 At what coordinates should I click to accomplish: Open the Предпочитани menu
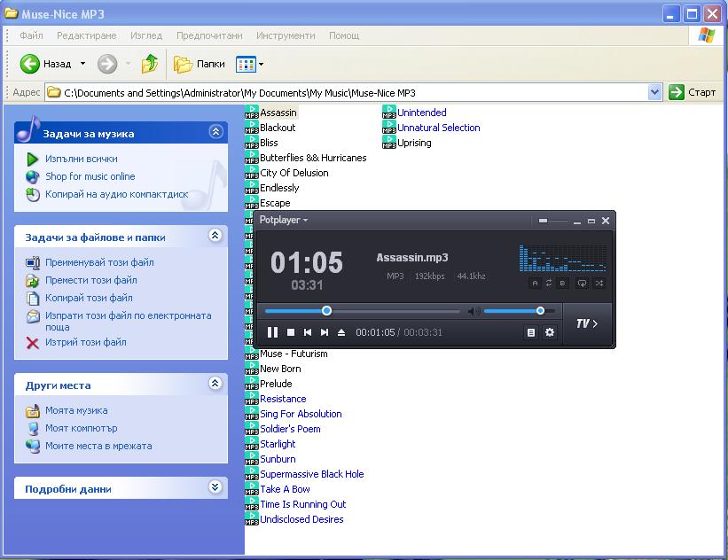209,35
